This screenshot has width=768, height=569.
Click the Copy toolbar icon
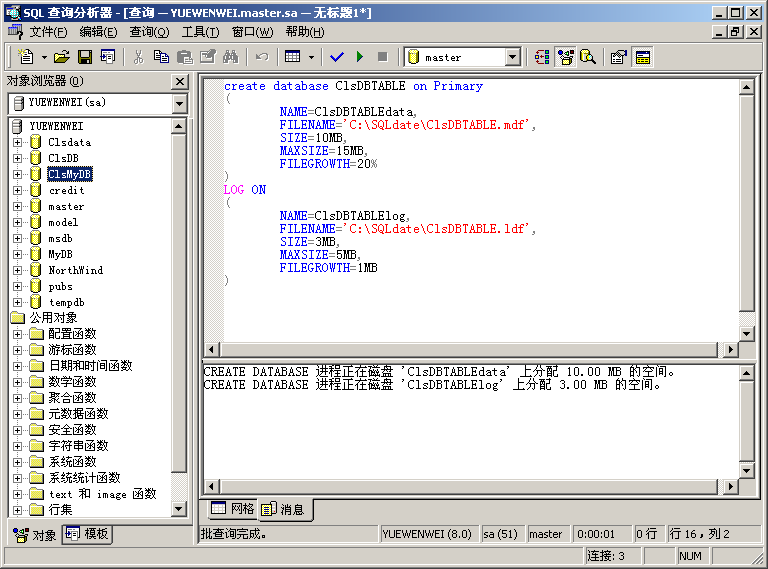point(161,57)
